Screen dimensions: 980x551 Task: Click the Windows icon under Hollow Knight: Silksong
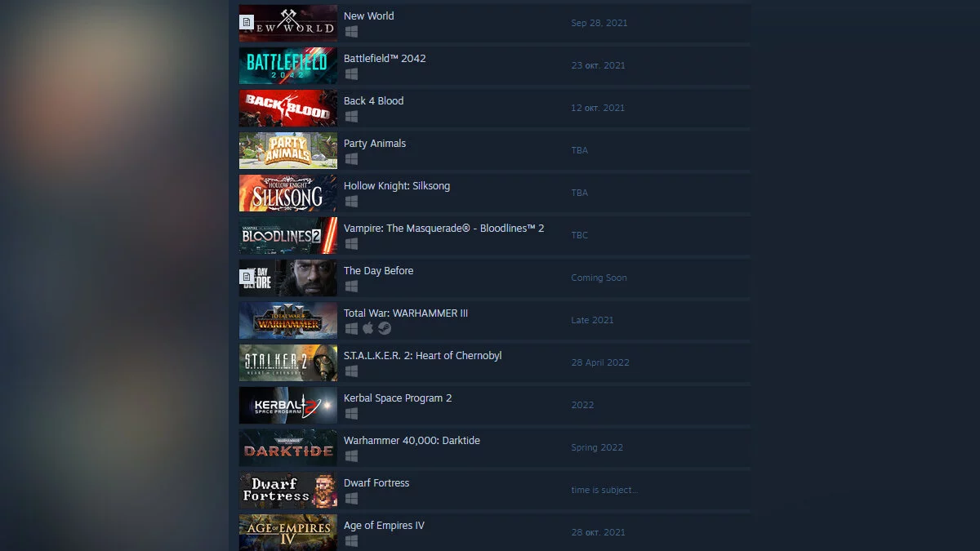tap(351, 201)
